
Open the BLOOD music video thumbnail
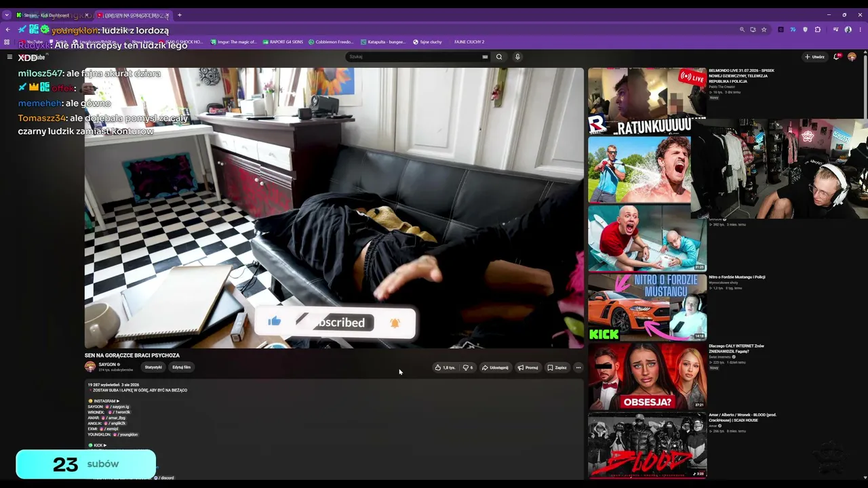pos(647,446)
